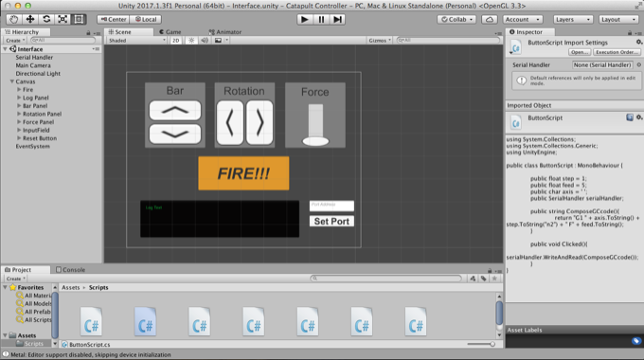This screenshot has height=360, width=644.
Task: Click the Project search by type icon
Action: pos(473,279)
